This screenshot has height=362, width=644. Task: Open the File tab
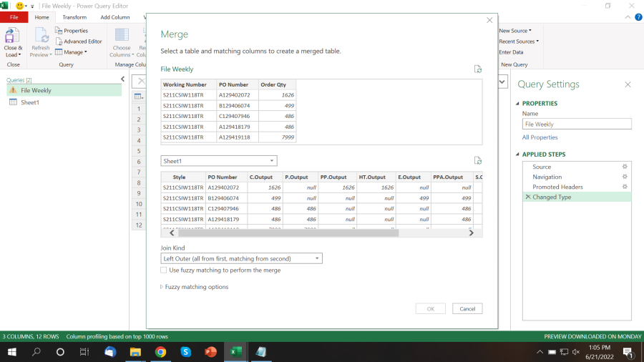(14, 17)
